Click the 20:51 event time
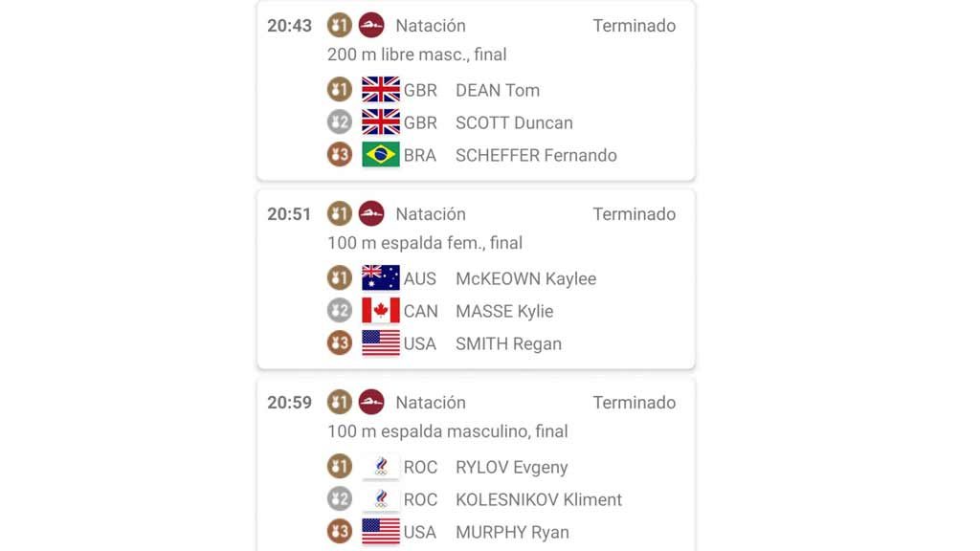The width and height of the screenshot is (980, 551). [x=289, y=214]
